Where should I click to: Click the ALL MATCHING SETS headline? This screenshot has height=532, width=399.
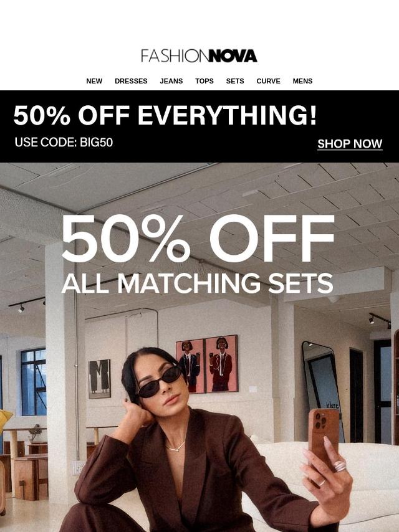tap(197, 283)
